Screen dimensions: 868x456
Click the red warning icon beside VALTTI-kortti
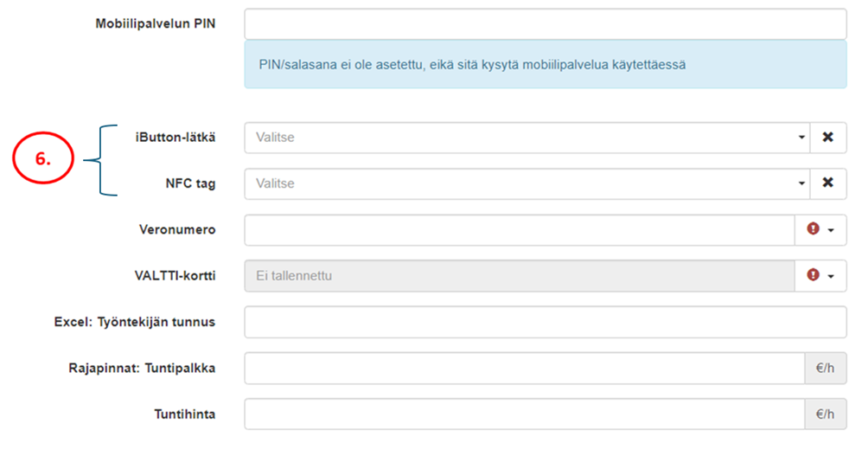click(813, 275)
